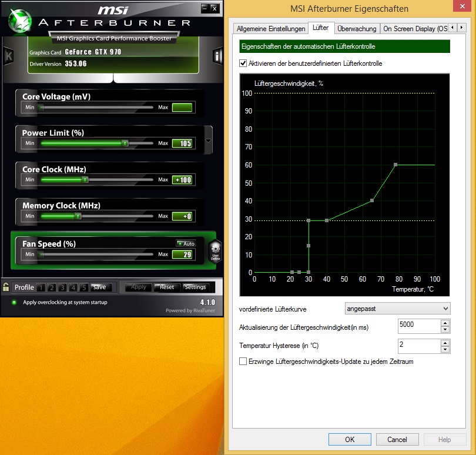476x455 pixels.
Task: Click the GeForce GTX 970 card name
Action: tap(93, 52)
